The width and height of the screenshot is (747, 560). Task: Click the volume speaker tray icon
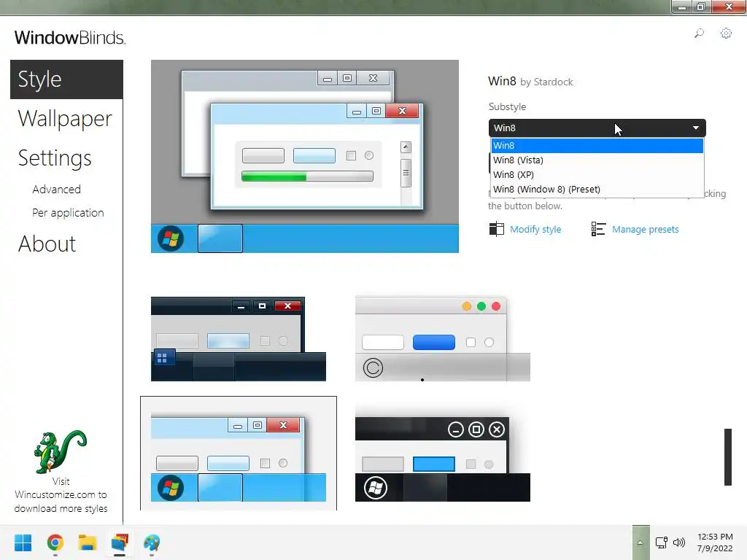(679, 542)
